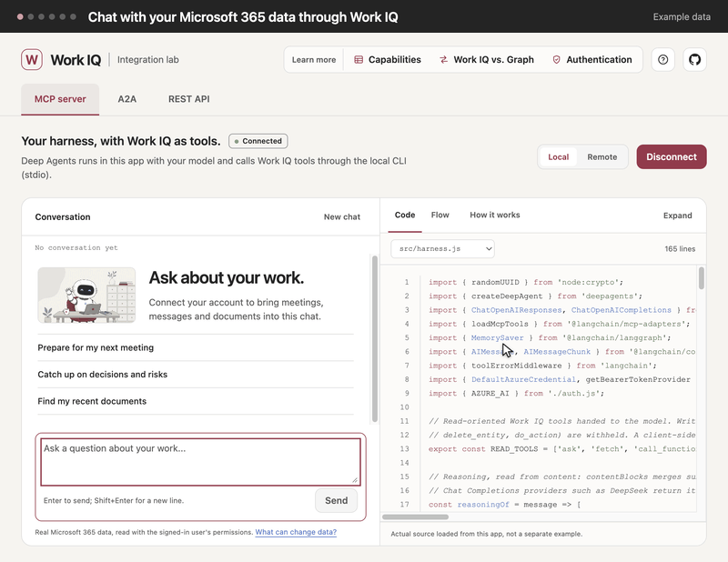Viewport: 728px width, 562px height.
Task: Click the Learn more label
Action: [x=314, y=59]
